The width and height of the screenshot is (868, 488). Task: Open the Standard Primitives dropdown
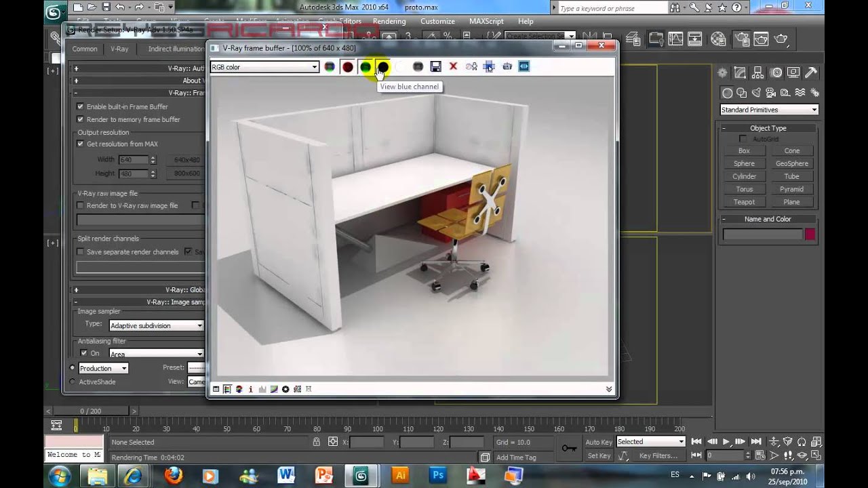coord(769,110)
